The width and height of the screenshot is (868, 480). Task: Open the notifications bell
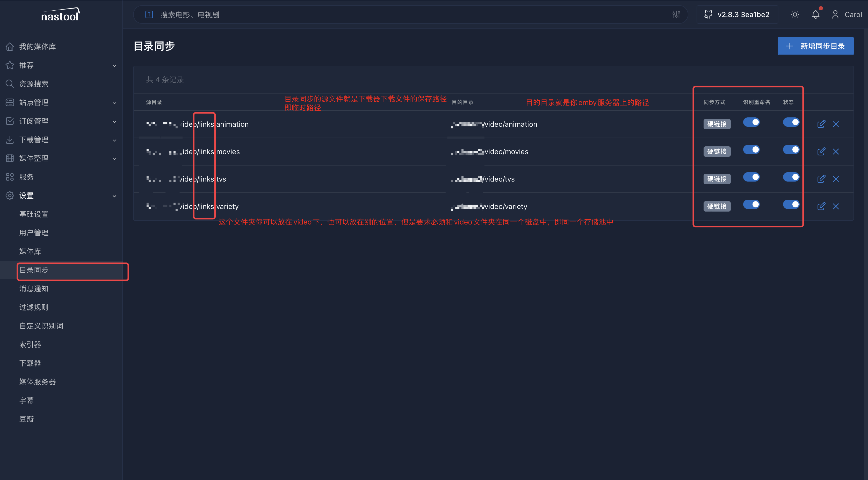click(x=815, y=14)
